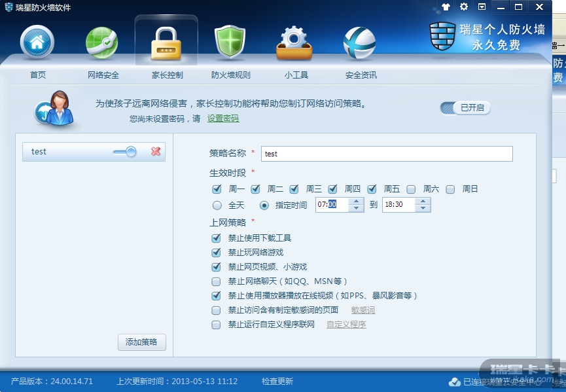Click the skin T-shirt icon in title bar
The image size is (566, 392).
click(x=446, y=7)
